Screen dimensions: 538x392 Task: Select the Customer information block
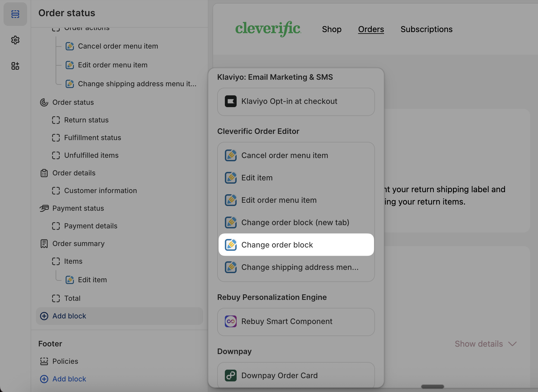click(x=100, y=191)
